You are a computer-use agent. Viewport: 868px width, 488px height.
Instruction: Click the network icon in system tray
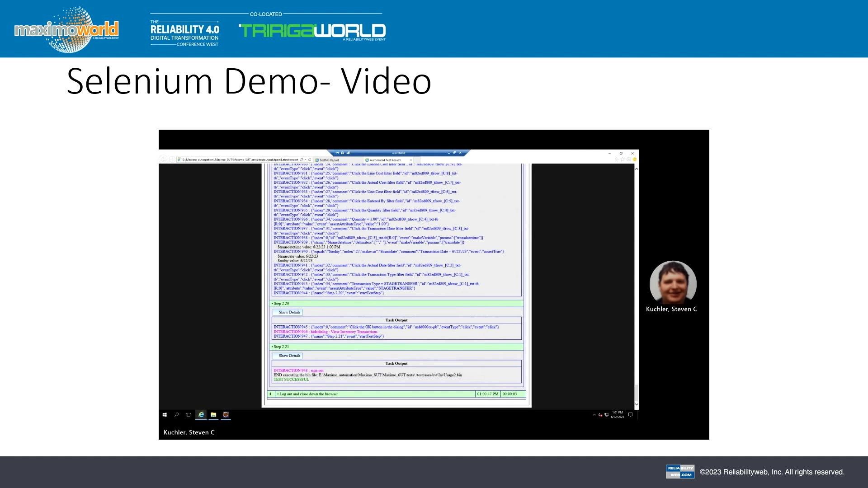pos(606,415)
